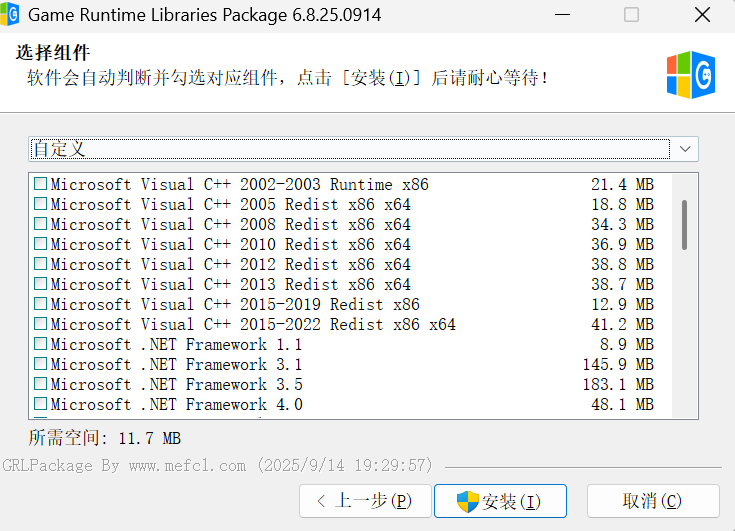
Task: Open the 自定义 preset dropdown arrow
Action: [x=685, y=149]
